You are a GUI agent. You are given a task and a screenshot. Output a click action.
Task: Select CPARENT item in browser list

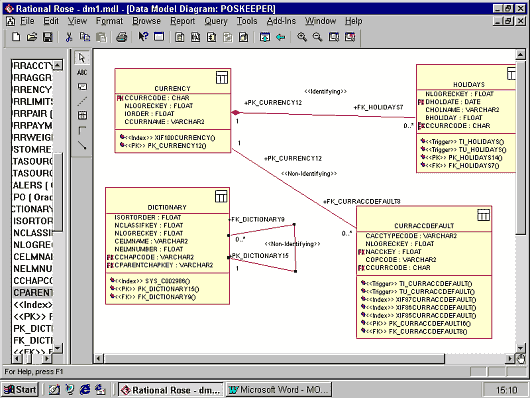(33, 292)
